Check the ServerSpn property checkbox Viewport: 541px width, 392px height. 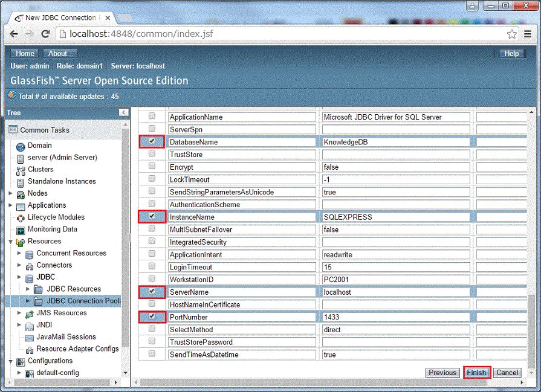click(152, 129)
